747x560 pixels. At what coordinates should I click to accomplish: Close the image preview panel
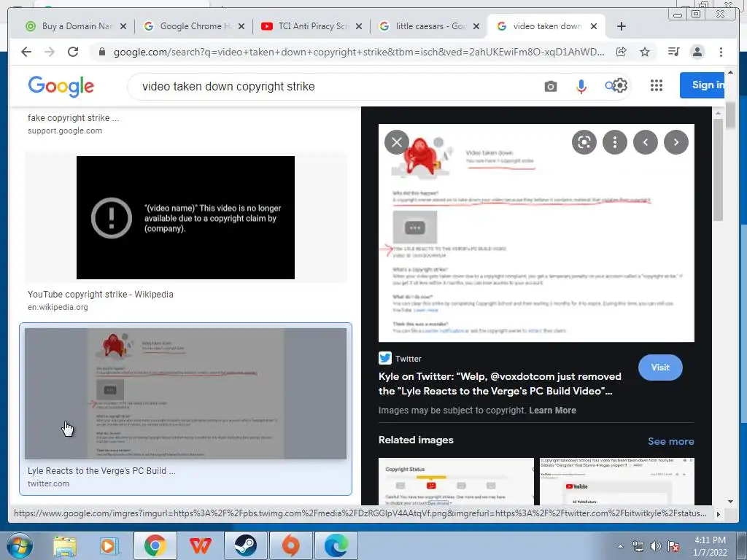point(397,142)
